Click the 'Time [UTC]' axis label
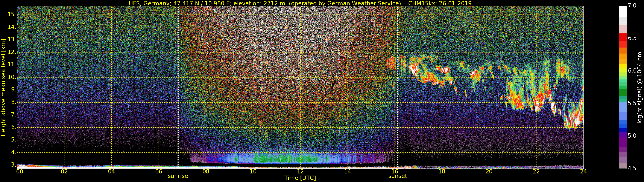Viewport: 644px width, 182px height. pyautogui.click(x=300, y=178)
